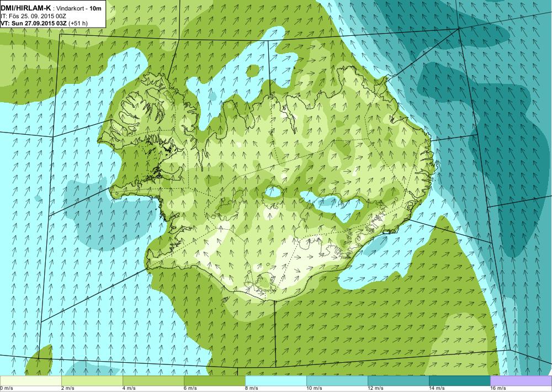Click the pale yellow 0–2 m/s legend swatch
The image size is (552, 392).
30,381
